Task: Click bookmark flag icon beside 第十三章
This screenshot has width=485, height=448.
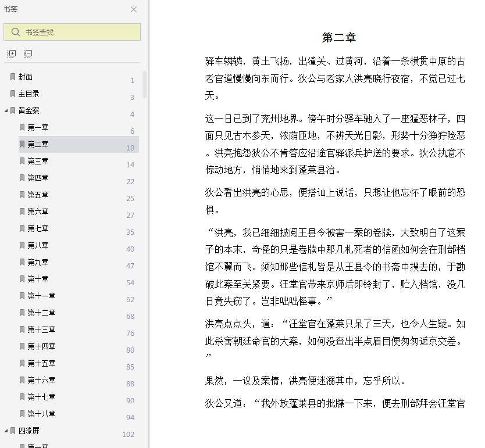Action: (22, 329)
